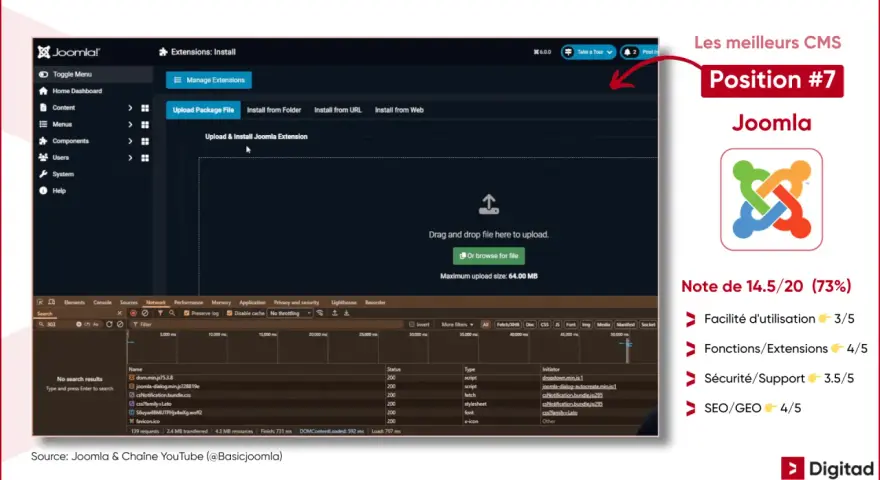This screenshot has height=480, width=880.
Task: Click the Components puzzle icon in sidebar
Action: [43, 141]
